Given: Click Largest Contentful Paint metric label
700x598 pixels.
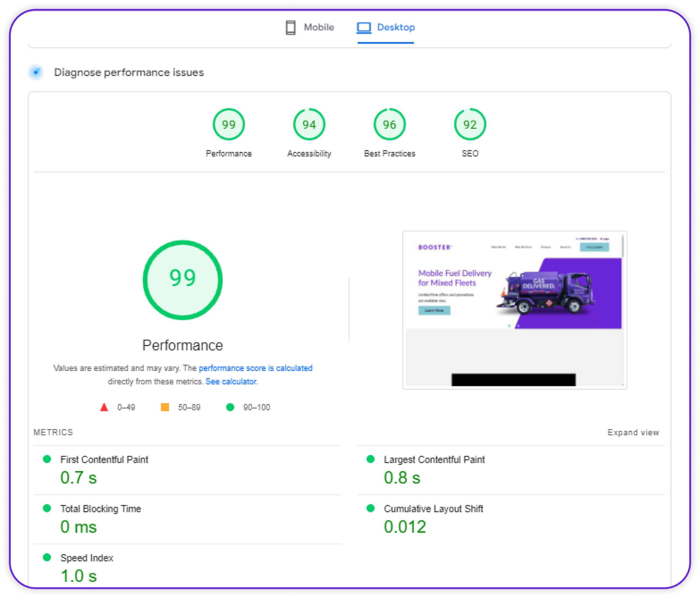Looking at the screenshot, I should point(434,459).
